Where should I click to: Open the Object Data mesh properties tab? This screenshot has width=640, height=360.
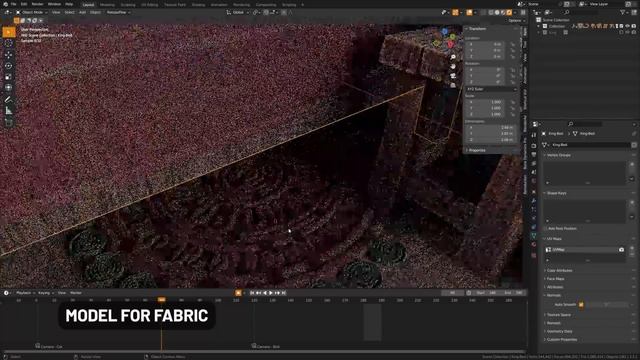click(x=534, y=236)
